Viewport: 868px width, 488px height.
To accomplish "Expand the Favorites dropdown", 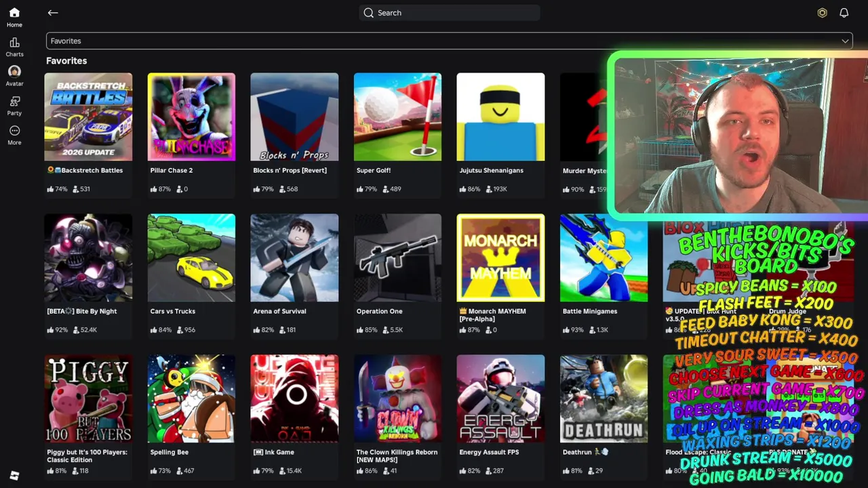I will coord(449,41).
